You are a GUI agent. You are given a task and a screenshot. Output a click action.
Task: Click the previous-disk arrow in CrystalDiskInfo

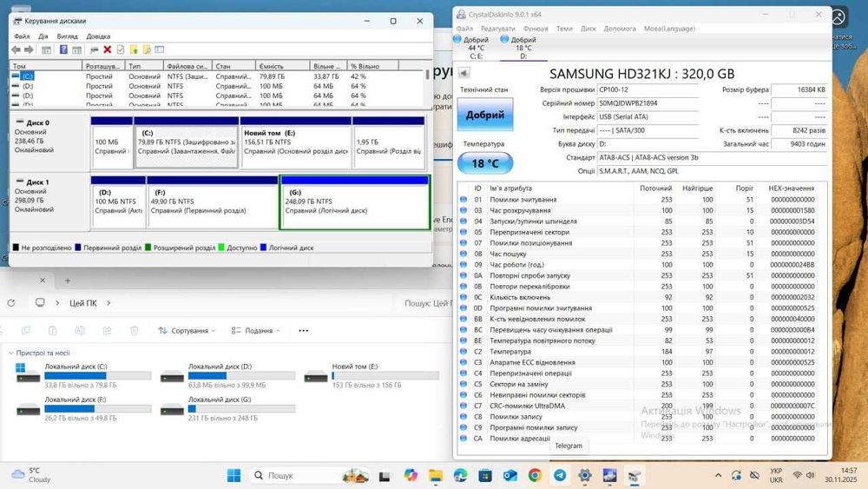tap(464, 73)
